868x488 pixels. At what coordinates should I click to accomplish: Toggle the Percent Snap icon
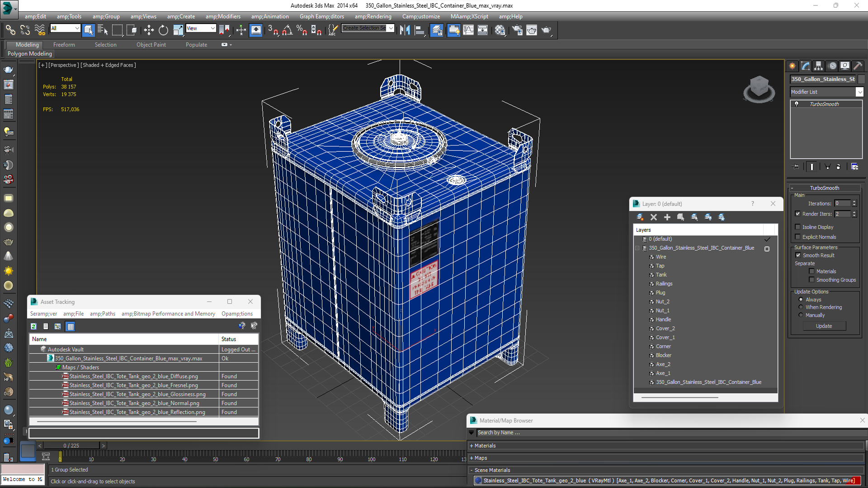tap(302, 30)
